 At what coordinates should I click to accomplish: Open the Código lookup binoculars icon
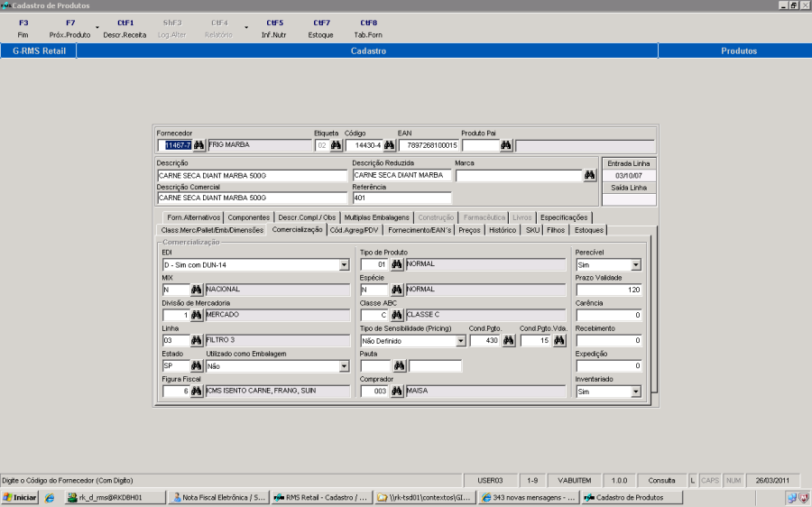(389, 145)
